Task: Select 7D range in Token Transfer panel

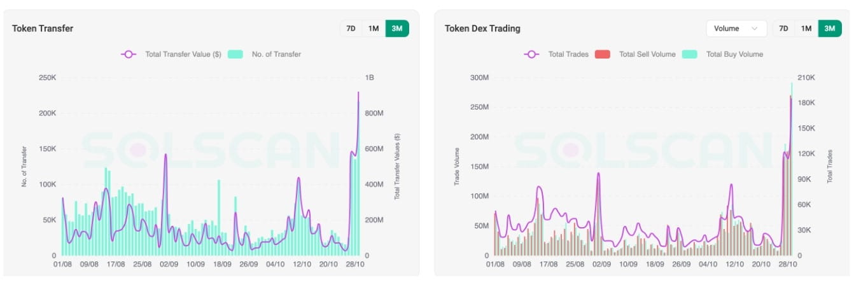Action: click(351, 29)
